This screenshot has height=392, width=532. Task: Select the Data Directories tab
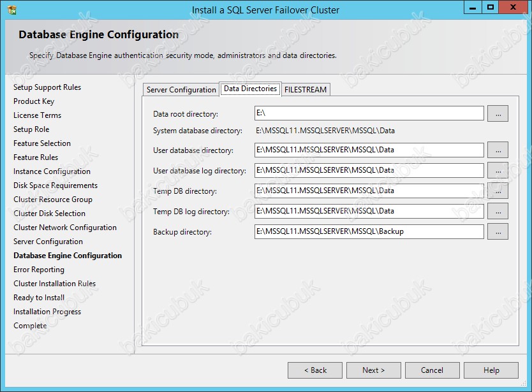pos(251,89)
